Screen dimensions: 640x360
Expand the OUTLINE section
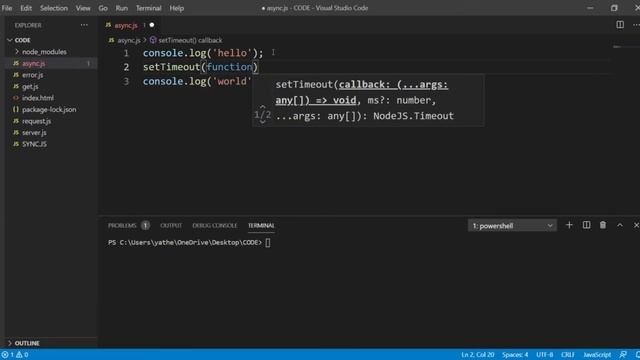coord(51,343)
